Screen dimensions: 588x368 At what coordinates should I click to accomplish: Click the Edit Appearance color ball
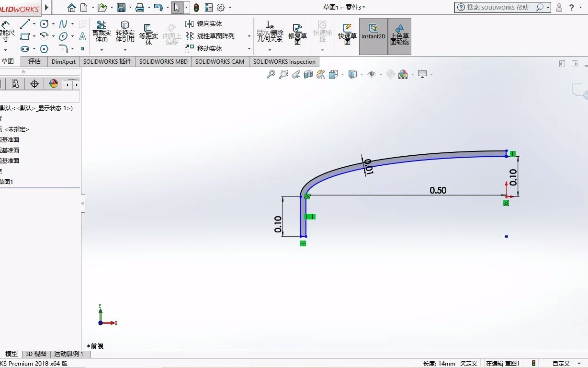(x=403, y=74)
